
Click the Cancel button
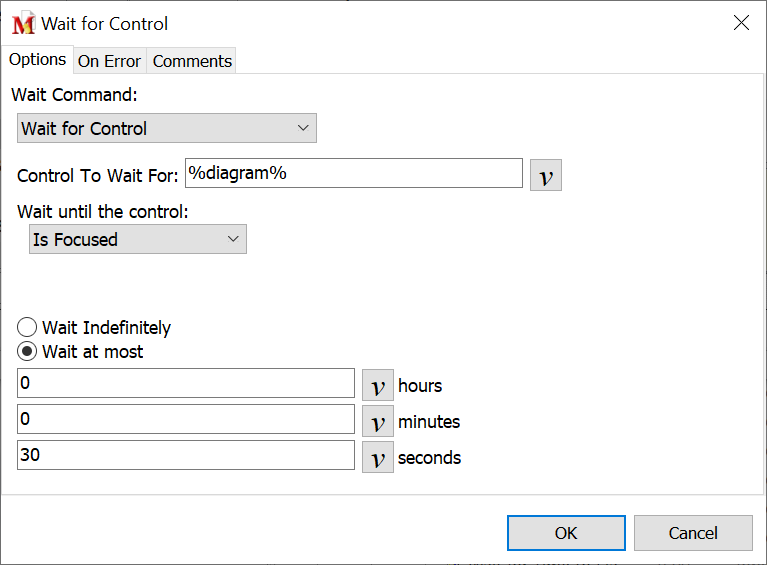coord(692,533)
